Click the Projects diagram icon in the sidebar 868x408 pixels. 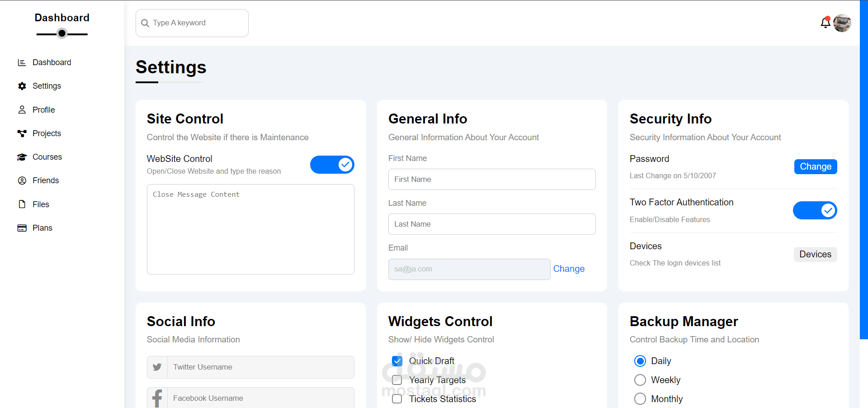coord(22,133)
